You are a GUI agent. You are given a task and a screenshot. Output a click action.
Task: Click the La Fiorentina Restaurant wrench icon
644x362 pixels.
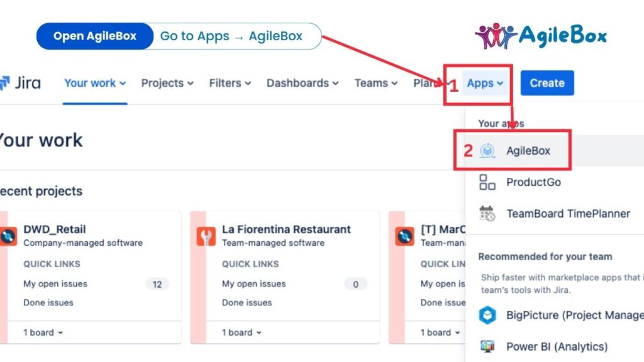206,237
